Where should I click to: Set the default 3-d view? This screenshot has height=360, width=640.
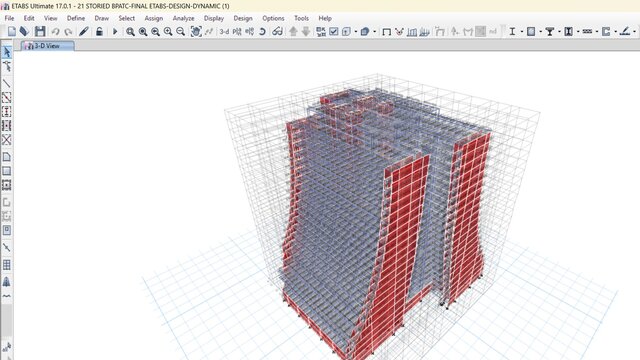pyautogui.click(x=224, y=31)
